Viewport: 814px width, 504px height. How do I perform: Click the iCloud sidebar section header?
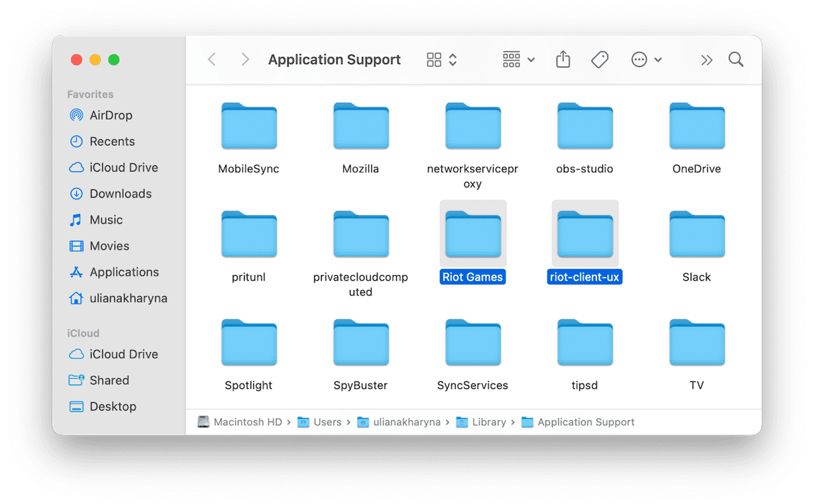point(83,333)
